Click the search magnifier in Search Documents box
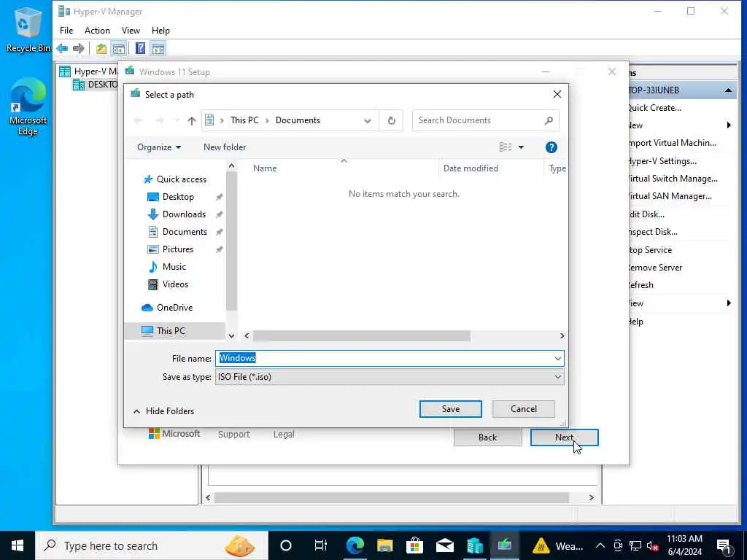747x560 pixels. click(549, 120)
